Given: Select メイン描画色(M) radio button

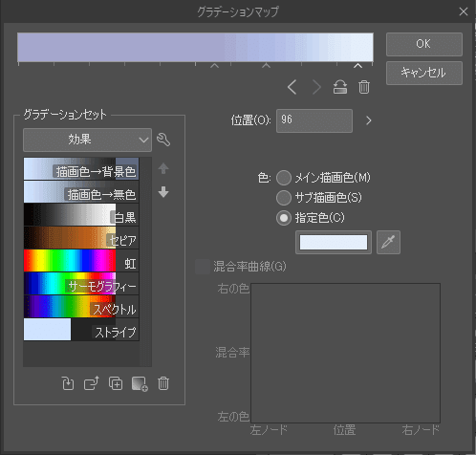Looking at the screenshot, I should click(x=284, y=178).
